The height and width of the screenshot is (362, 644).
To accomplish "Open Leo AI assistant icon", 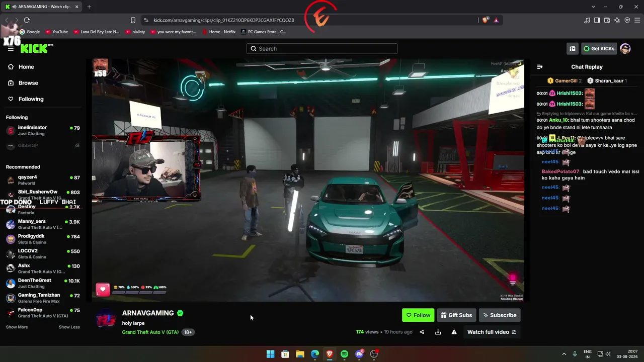I will coord(617,20).
